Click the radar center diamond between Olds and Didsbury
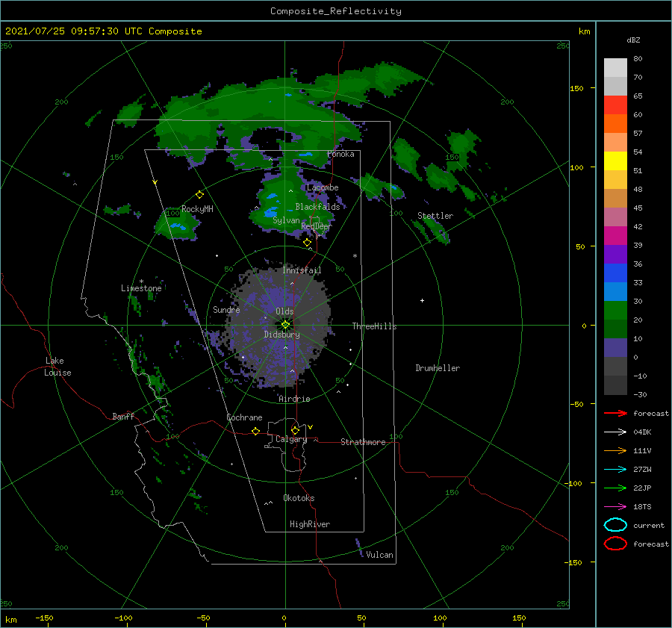 click(x=285, y=325)
